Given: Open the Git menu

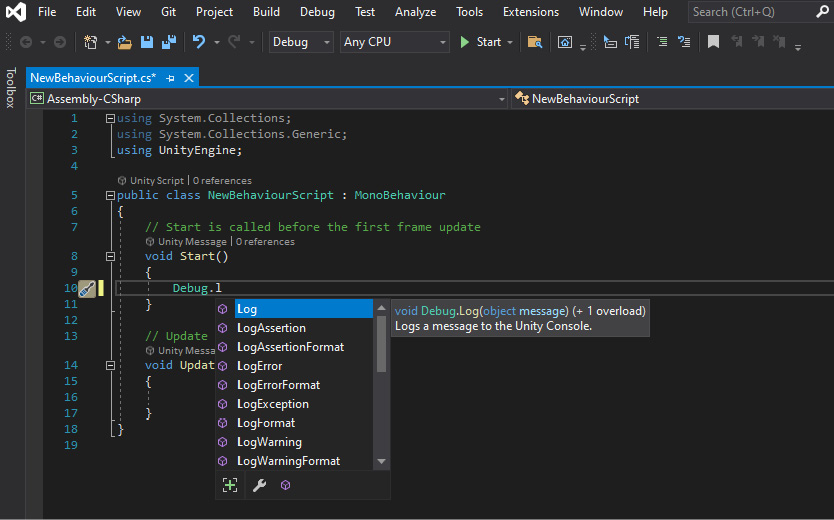Looking at the screenshot, I should (x=168, y=12).
